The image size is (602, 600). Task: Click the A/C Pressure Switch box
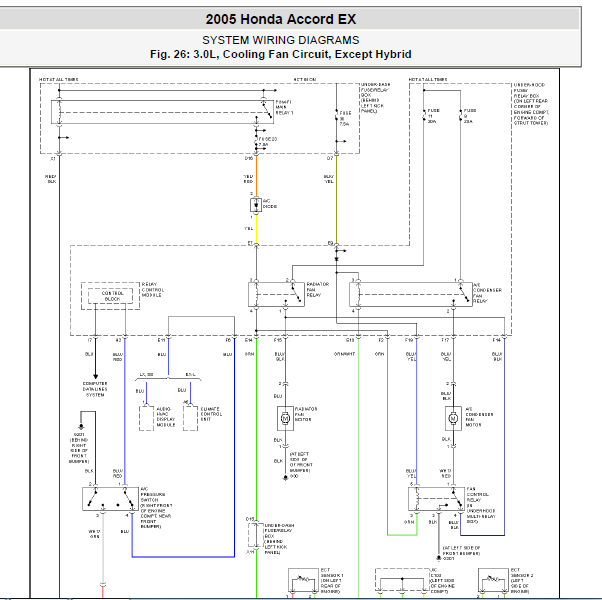(111, 499)
